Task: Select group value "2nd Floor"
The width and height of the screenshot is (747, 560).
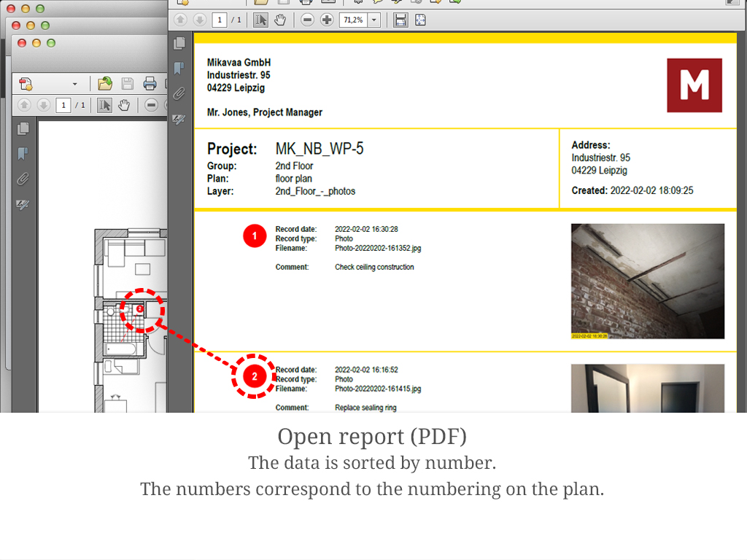Action: pos(294,166)
